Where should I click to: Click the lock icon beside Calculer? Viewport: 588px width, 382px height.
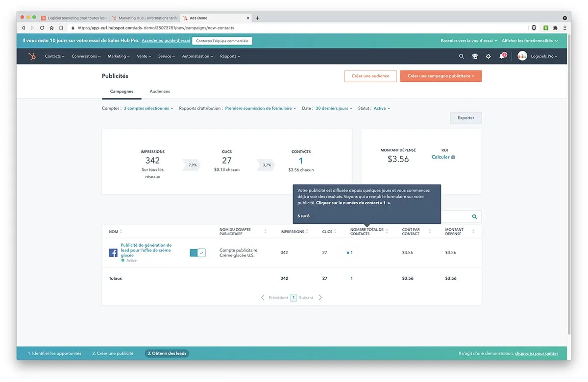453,157
